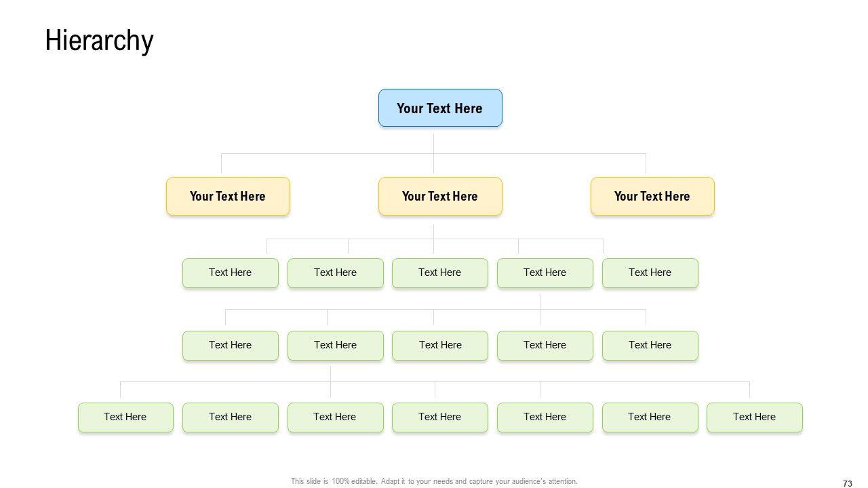Select the fourth green box in the bottom row

click(x=440, y=418)
